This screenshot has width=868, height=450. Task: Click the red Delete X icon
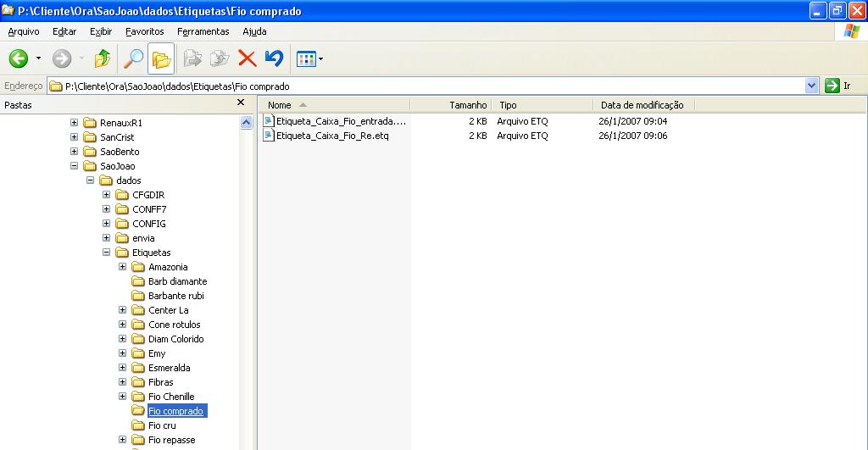[x=247, y=58]
